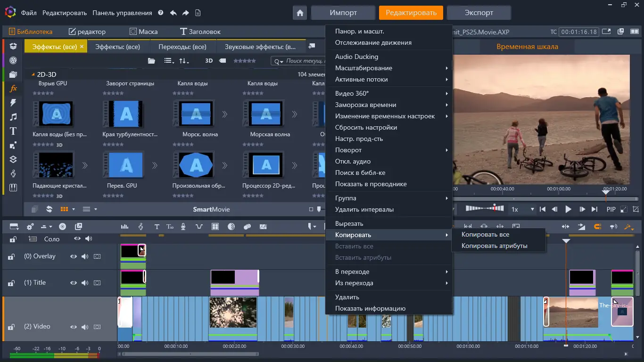Click the undo arrow in top bar
644x362 pixels.
click(x=173, y=13)
